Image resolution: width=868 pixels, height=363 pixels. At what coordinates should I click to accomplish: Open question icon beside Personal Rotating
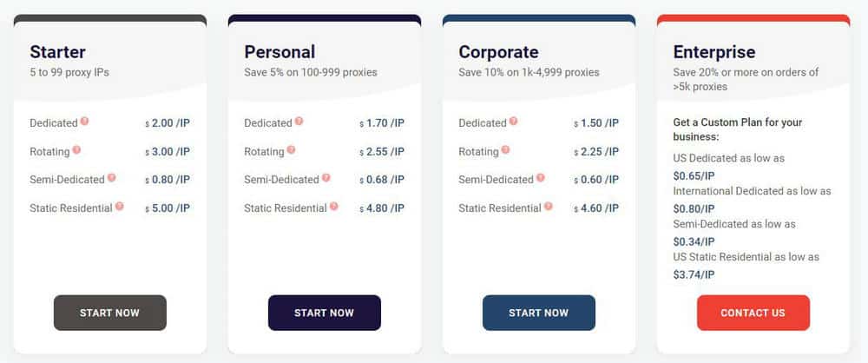[291, 149]
